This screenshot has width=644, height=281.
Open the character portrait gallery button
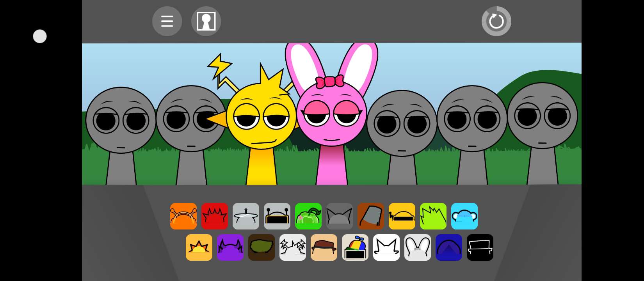point(206,21)
